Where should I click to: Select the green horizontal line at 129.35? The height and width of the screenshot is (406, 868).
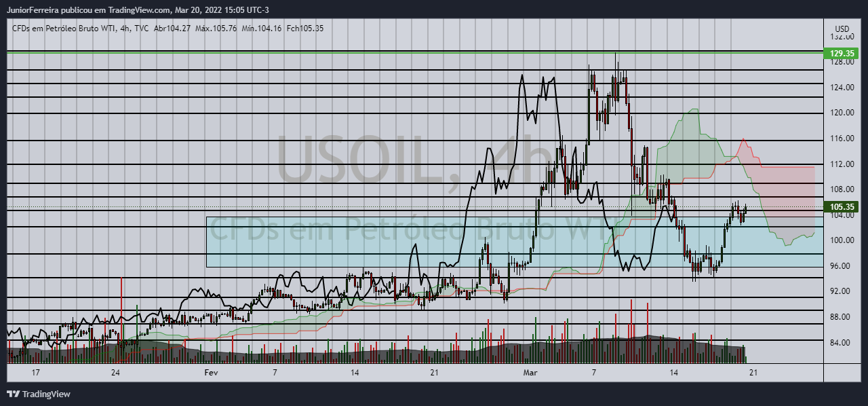[x=415, y=52]
